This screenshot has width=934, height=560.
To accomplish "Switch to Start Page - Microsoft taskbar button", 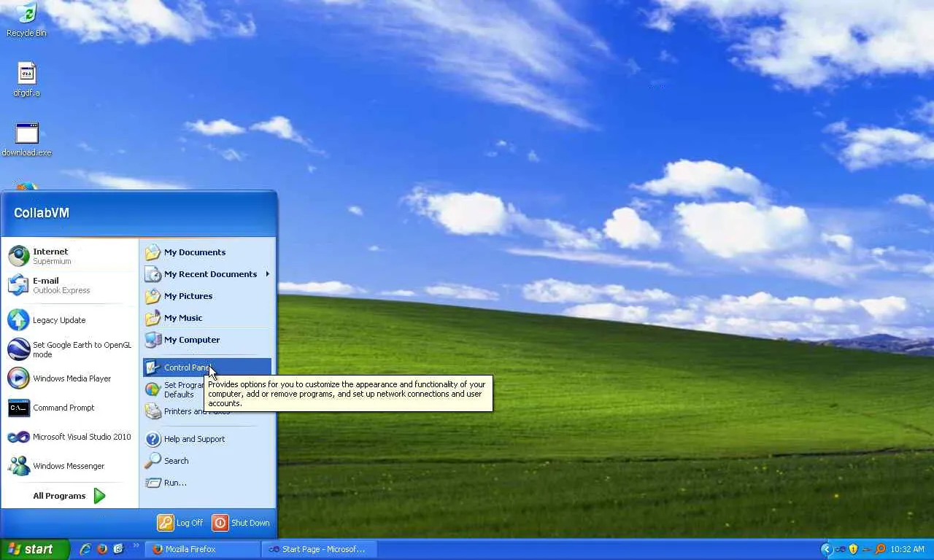I will [x=320, y=549].
